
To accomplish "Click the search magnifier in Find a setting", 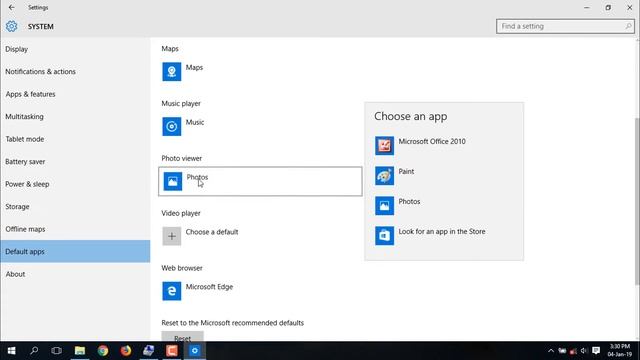I will 628,26.
